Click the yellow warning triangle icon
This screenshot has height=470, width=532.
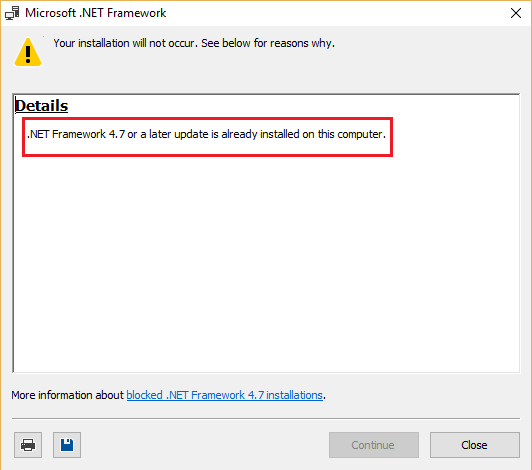click(x=28, y=52)
